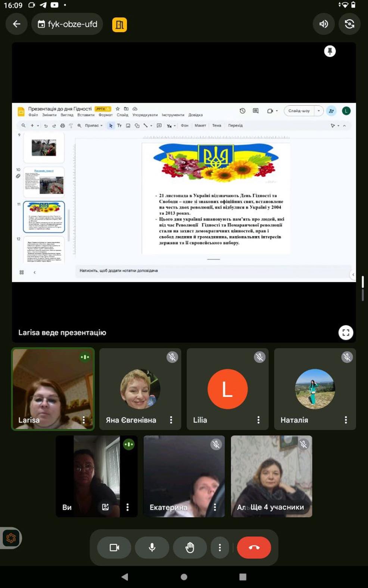Switch audio output with speaker icon

point(324,24)
